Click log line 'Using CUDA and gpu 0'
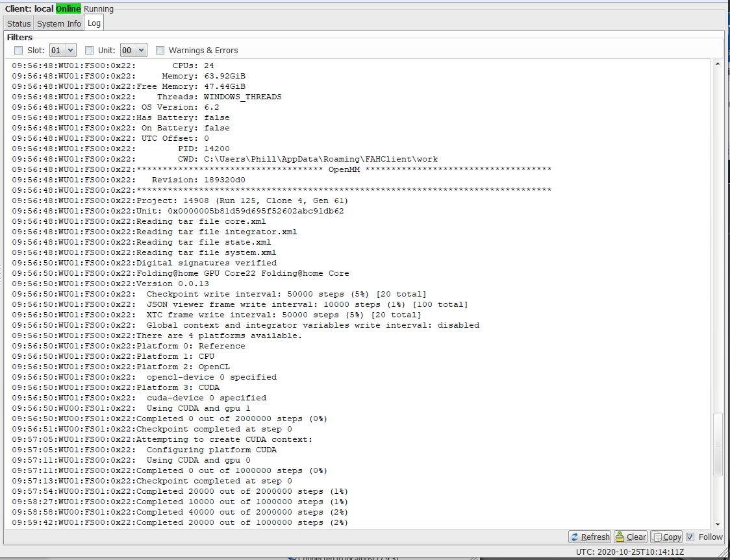Image resolution: width=730 pixels, height=560 pixels. pyautogui.click(x=131, y=460)
